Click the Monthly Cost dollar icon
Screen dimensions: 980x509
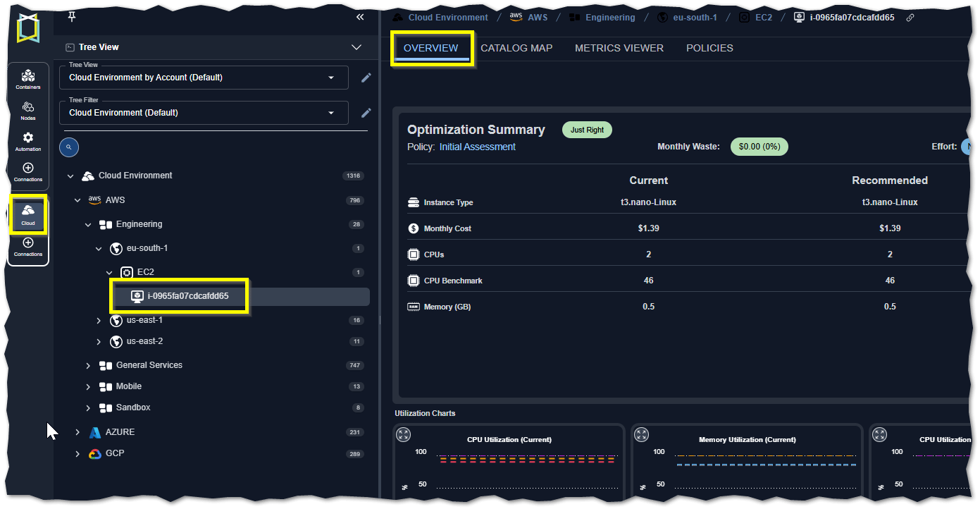[x=414, y=228]
